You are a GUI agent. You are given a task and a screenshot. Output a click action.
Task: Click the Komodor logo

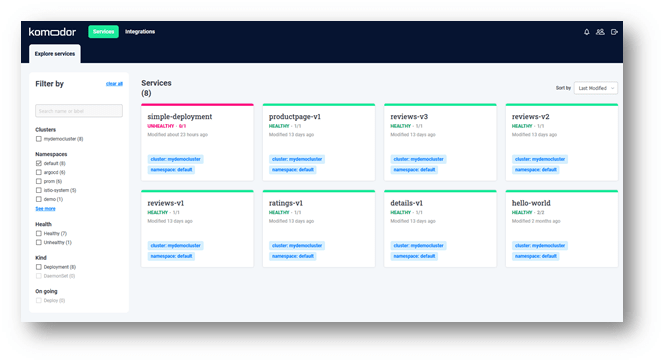point(52,32)
